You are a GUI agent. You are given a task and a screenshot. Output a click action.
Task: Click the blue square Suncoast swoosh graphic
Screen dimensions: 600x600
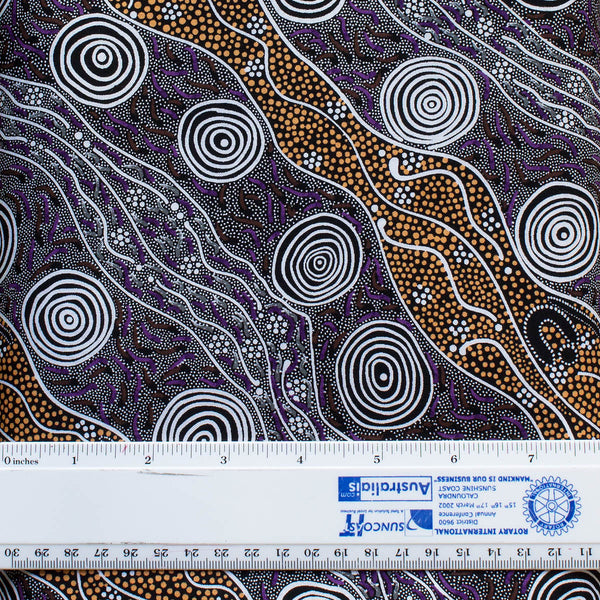(419, 522)
